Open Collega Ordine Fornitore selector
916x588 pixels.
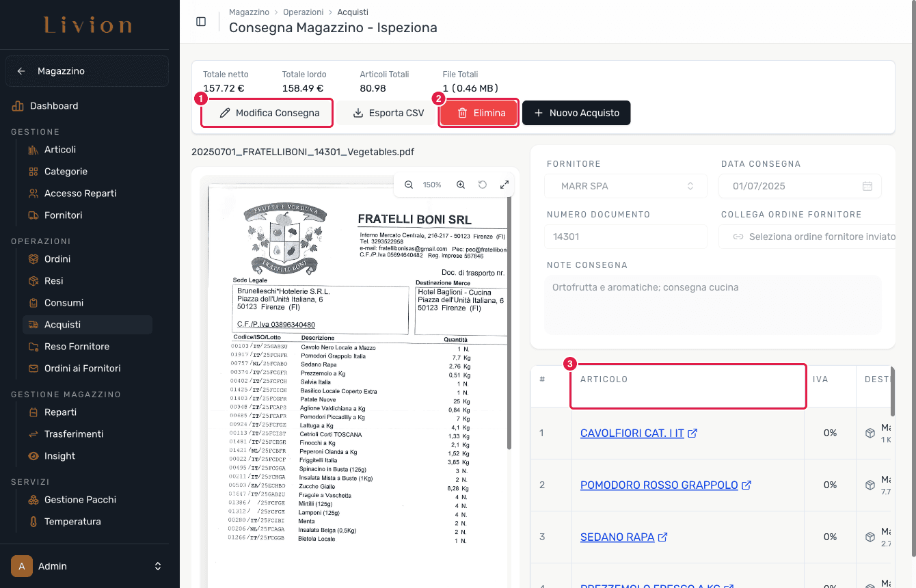808,237
